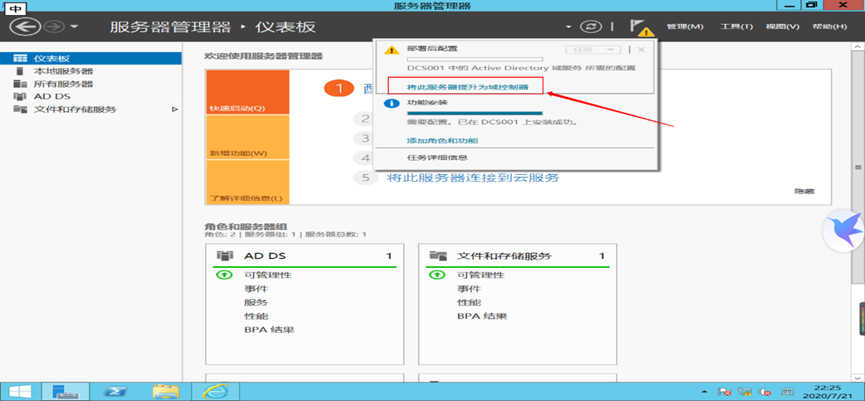Click the 添加角色和功能 link in popup

(442, 140)
